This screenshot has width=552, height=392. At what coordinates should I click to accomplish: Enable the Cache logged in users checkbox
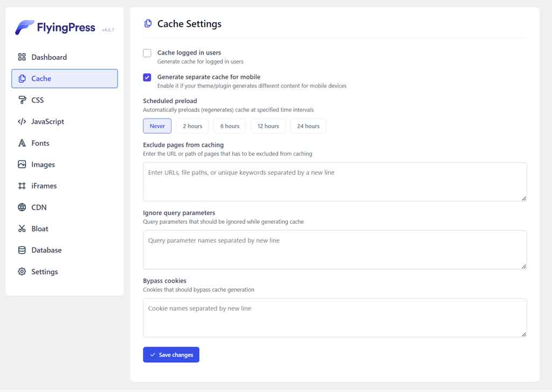(x=147, y=53)
